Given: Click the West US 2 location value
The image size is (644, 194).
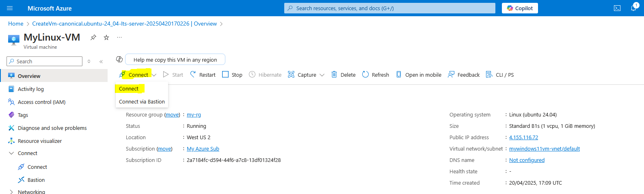Looking at the screenshot, I should (x=199, y=138).
